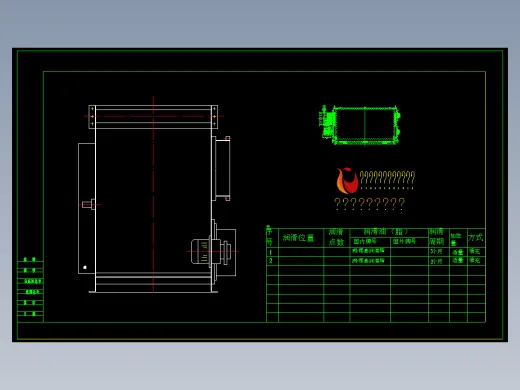Click the grease brand cell in row 1
Image resolution: width=520 pixels, height=390 pixels.
pos(370,252)
